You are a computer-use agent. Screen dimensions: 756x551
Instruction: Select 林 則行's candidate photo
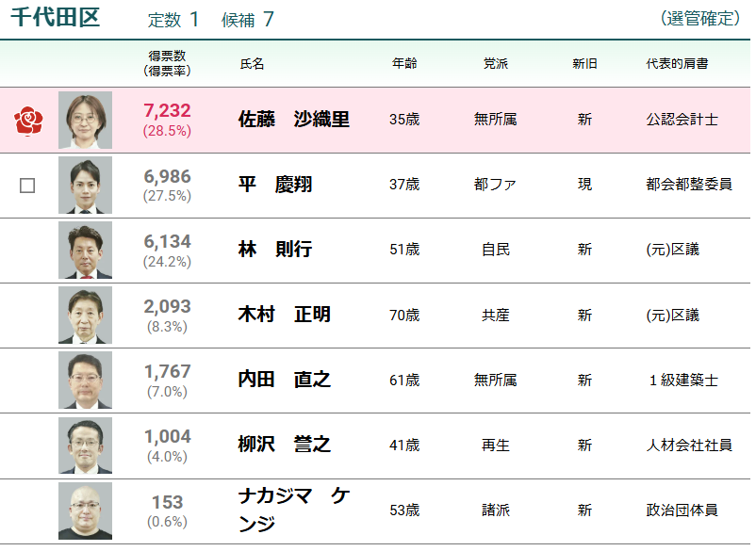pyautogui.click(x=86, y=250)
